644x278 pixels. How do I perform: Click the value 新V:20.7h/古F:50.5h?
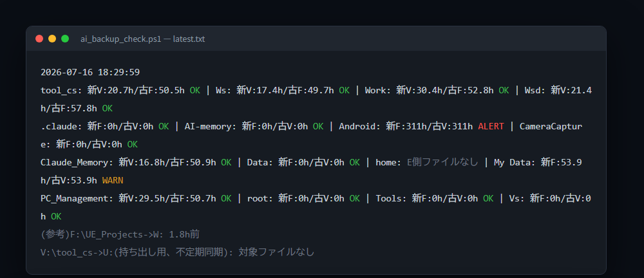(x=136, y=90)
